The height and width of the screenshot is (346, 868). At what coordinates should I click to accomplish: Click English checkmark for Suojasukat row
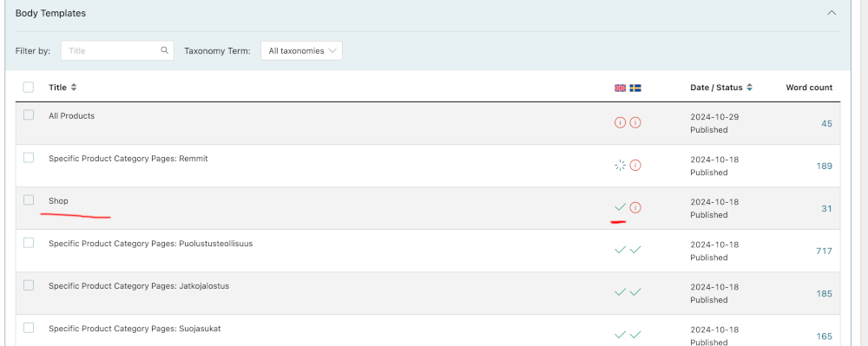[x=620, y=335]
